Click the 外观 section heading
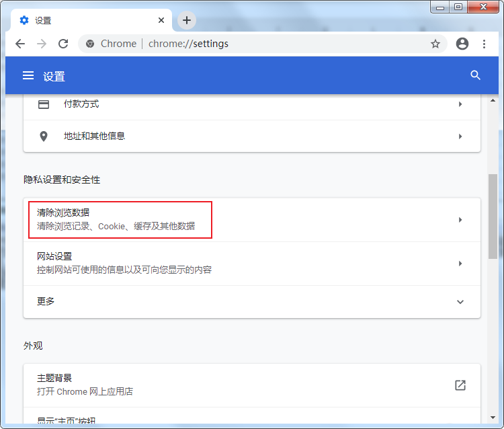The height and width of the screenshot is (429, 504). click(x=33, y=346)
